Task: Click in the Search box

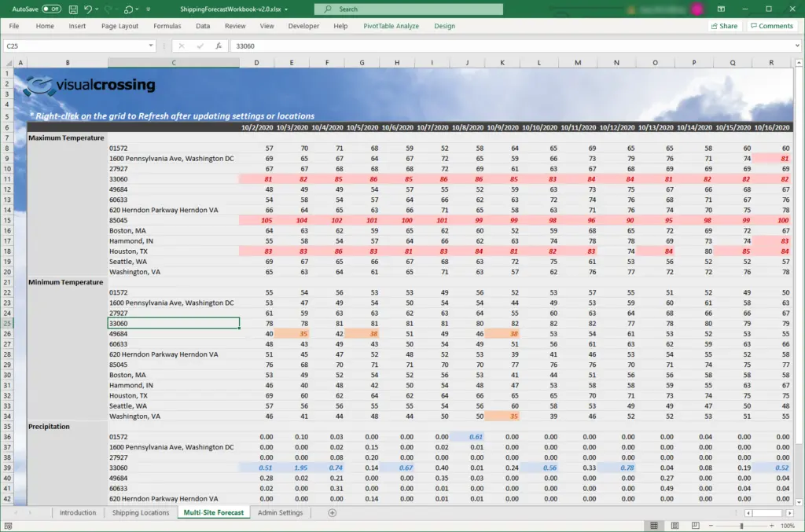Action: tap(409, 9)
